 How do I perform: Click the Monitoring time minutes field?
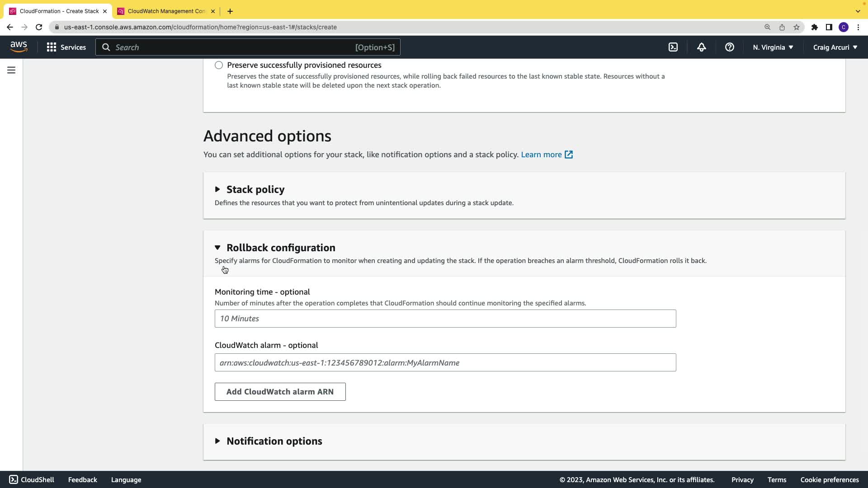click(445, 319)
